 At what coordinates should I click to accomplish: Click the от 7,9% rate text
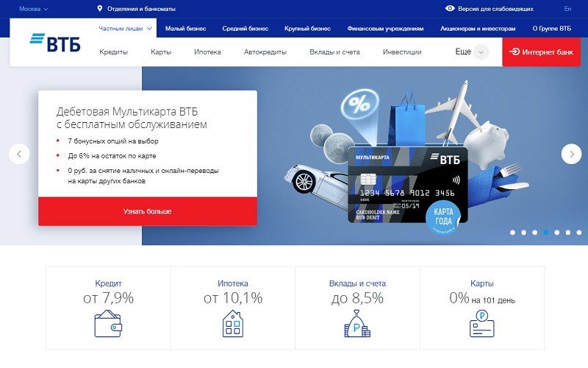click(x=108, y=298)
